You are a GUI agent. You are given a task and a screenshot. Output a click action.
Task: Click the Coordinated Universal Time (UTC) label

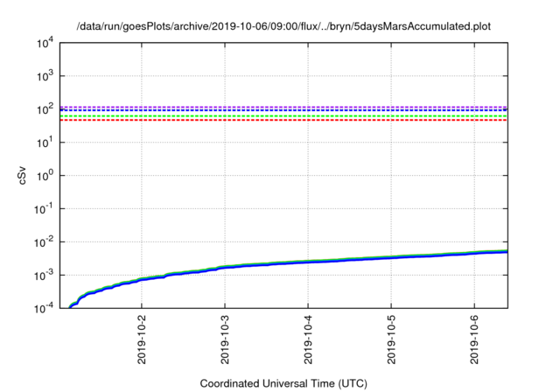tap(283, 384)
